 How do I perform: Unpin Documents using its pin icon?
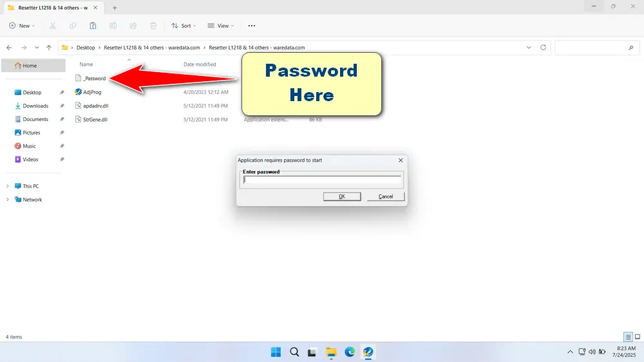62,119
